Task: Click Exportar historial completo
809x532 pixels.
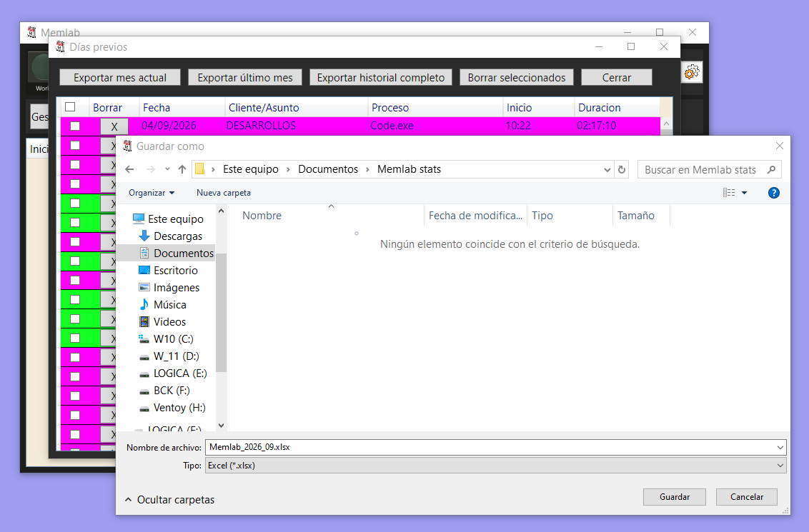Action: pos(381,77)
